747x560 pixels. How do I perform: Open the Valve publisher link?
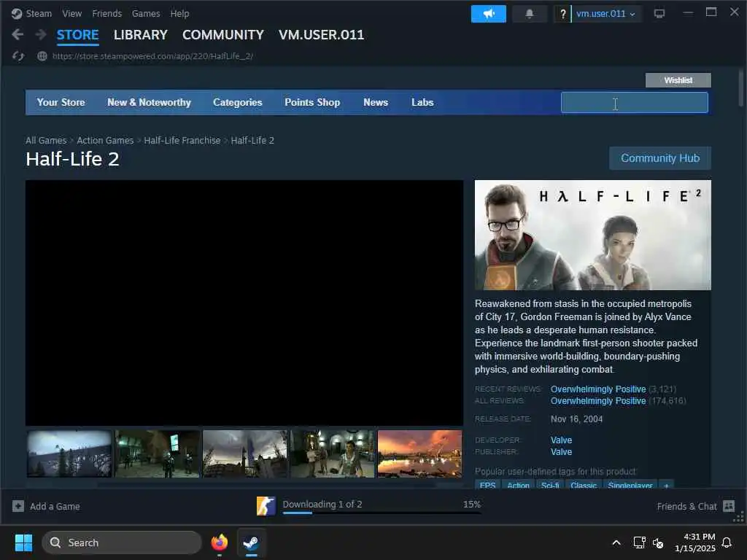pos(561,452)
